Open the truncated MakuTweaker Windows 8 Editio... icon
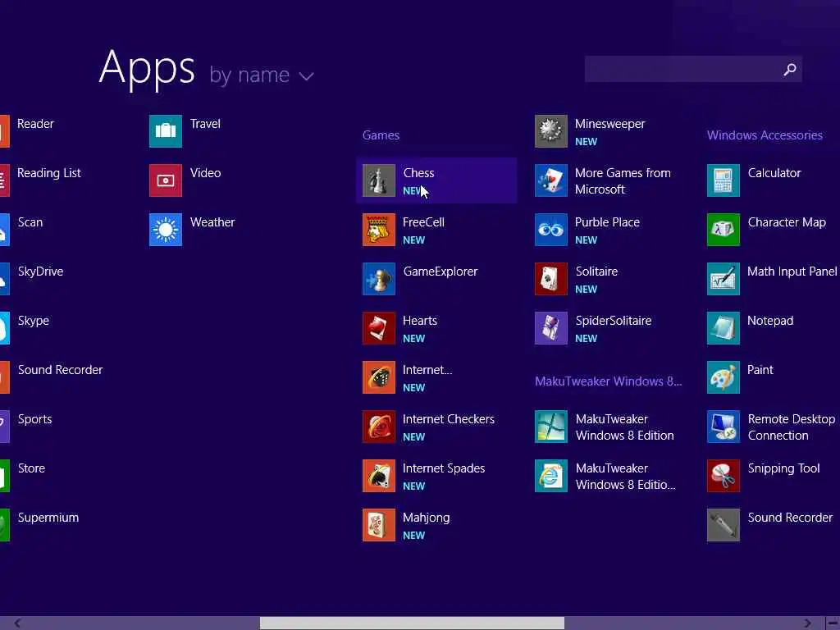This screenshot has height=630, width=840. pyautogui.click(x=551, y=477)
